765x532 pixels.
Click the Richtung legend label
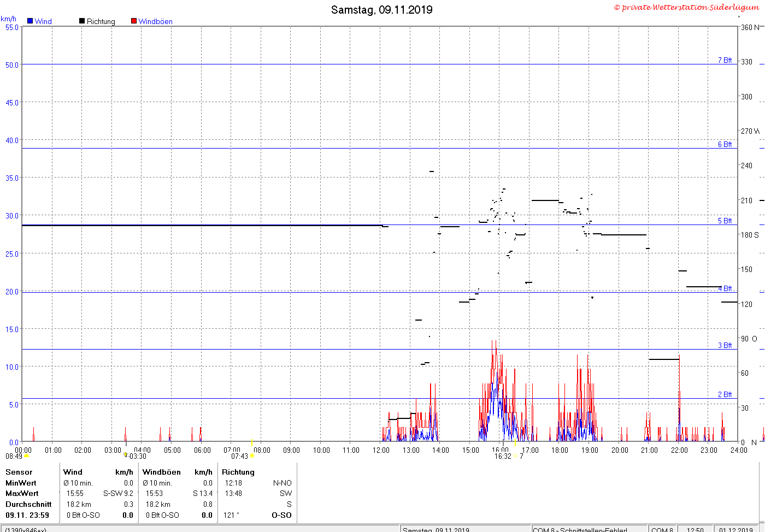(101, 21)
